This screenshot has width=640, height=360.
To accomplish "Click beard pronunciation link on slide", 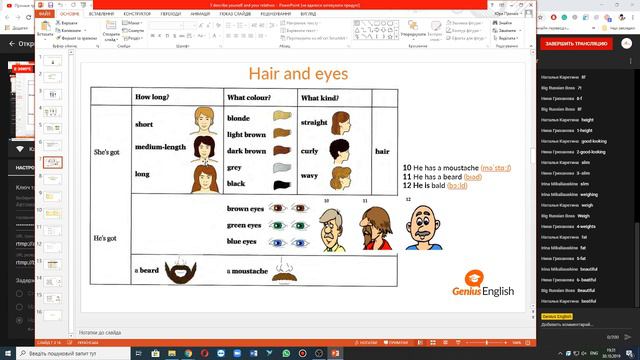I will click(x=473, y=177).
